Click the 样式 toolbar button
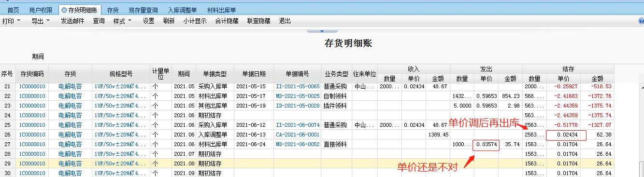The width and height of the screenshot is (644, 177). 119,21
